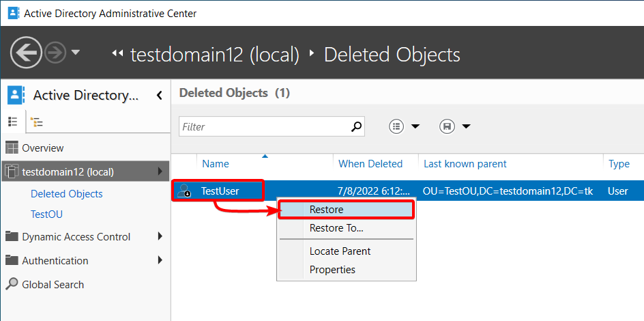The width and height of the screenshot is (644, 321).
Task: Select the TestUser row name
Action: click(x=220, y=191)
